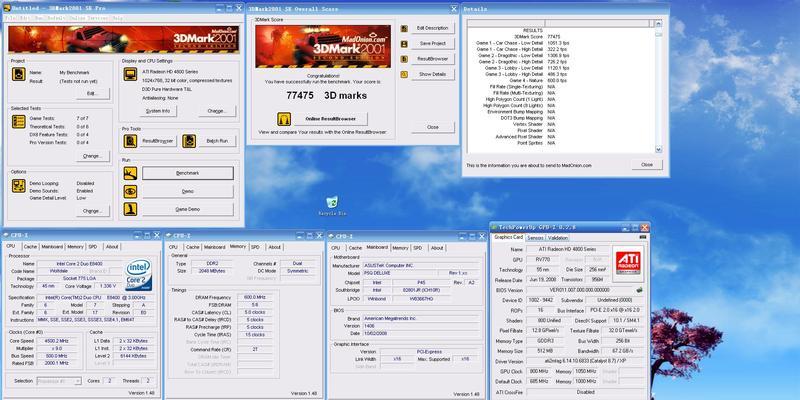Click the BIOS Version field in GPU-Z
The width and height of the screenshot is (800, 400).
point(582,290)
